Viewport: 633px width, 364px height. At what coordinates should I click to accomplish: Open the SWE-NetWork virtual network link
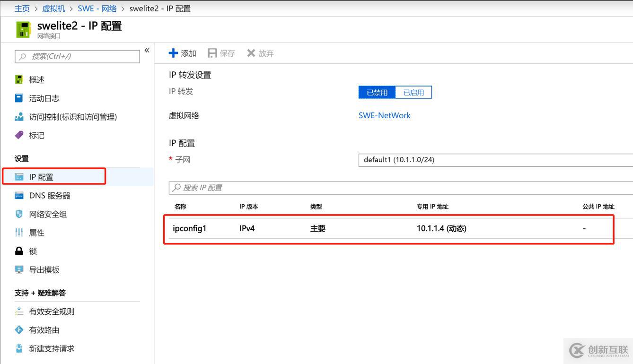point(384,115)
